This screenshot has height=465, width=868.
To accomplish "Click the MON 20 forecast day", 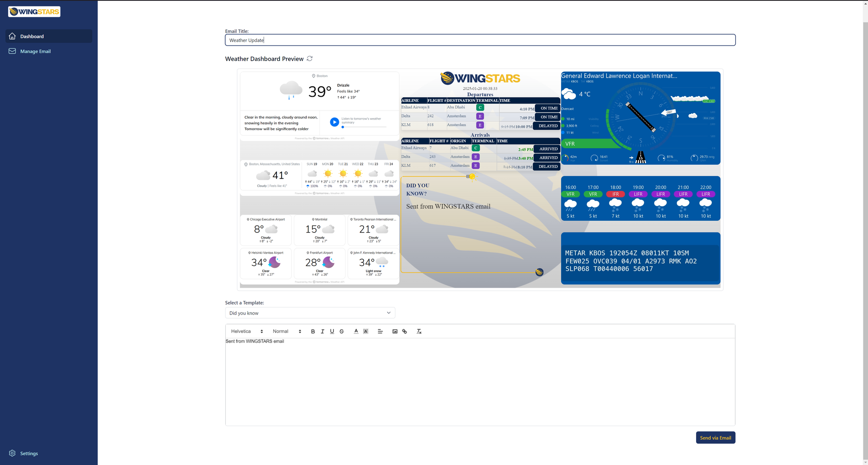I will pyautogui.click(x=328, y=175).
